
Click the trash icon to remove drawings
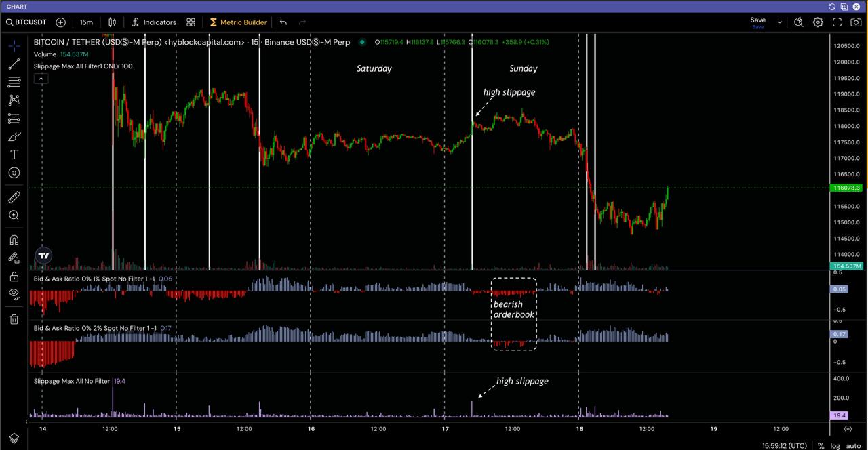(14, 319)
